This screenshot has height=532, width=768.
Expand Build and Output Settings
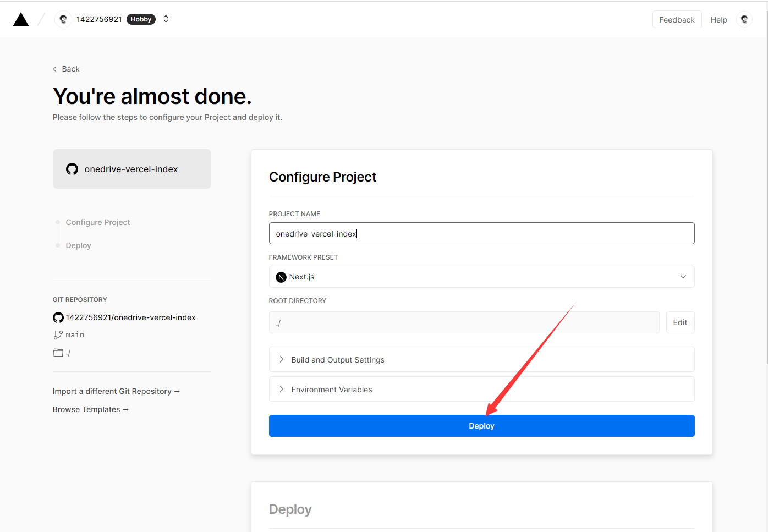click(481, 359)
